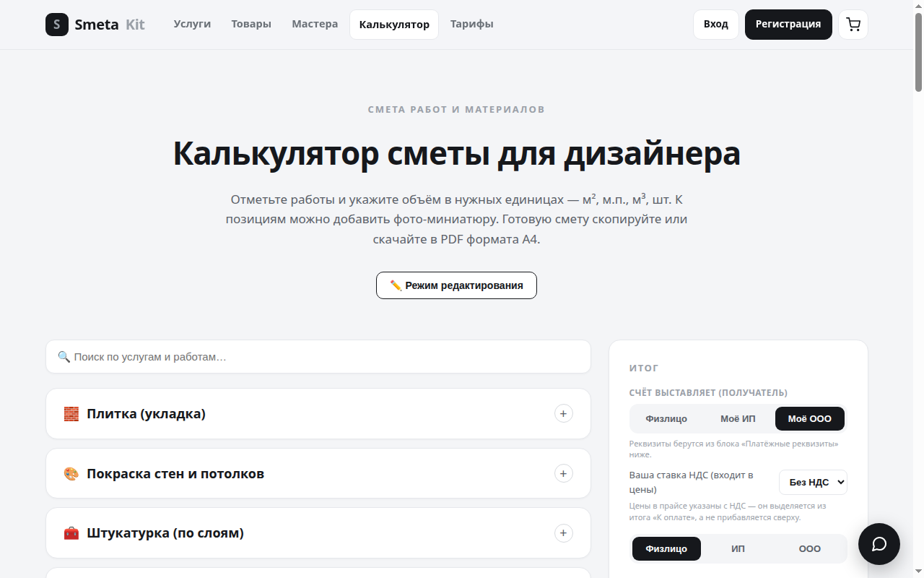Click the Ваша ставка НДС label
The height and width of the screenshot is (578, 924).
coord(692,482)
